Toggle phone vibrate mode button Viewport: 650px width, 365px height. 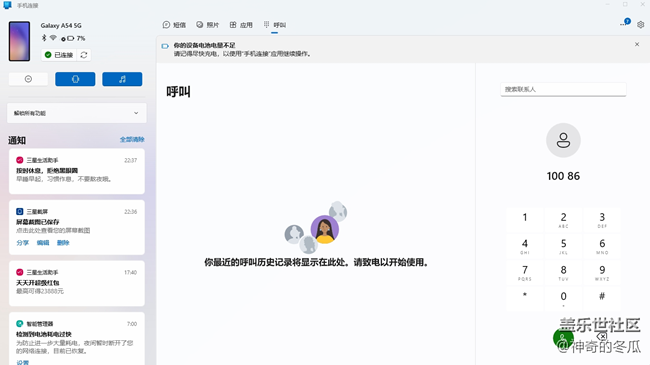[x=75, y=79]
